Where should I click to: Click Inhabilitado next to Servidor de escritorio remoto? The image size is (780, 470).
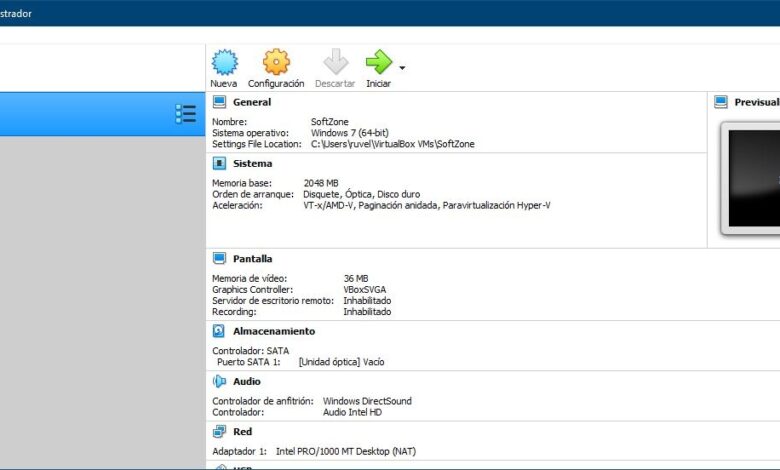click(367, 301)
